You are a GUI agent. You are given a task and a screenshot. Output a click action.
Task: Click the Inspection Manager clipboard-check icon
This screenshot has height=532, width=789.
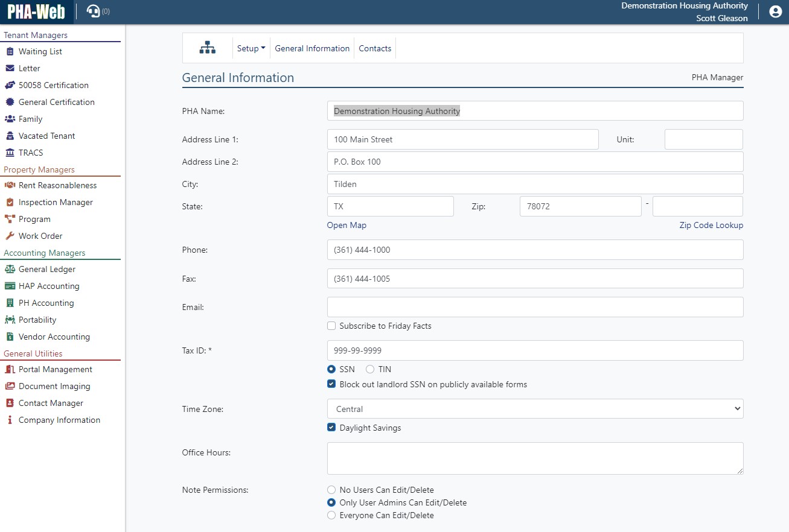click(10, 203)
